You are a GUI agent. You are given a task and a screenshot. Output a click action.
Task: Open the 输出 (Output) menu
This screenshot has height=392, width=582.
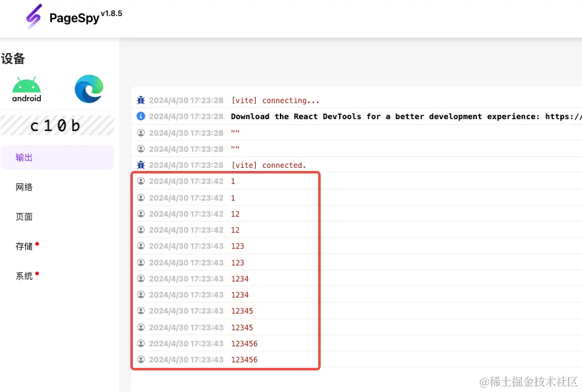tap(57, 157)
